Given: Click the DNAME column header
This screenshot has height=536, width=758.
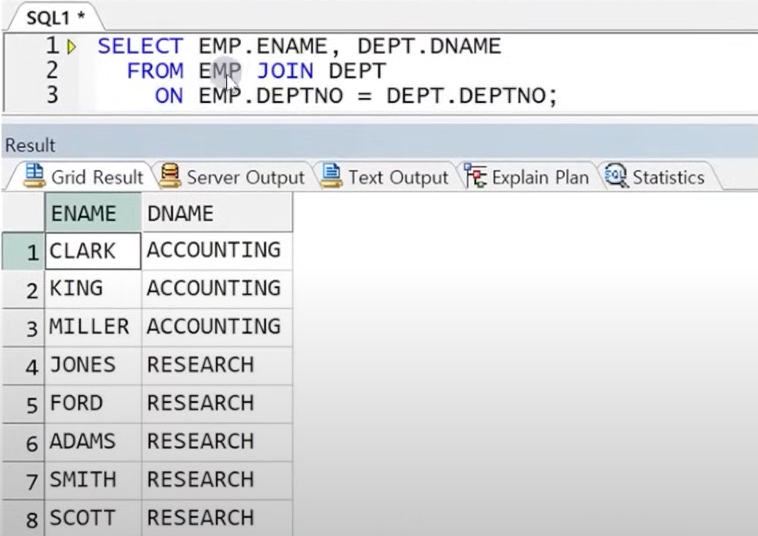Looking at the screenshot, I should [x=217, y=213].
